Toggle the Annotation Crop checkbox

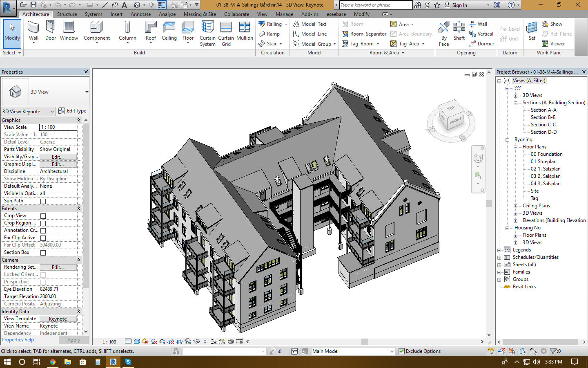point(43,231)
